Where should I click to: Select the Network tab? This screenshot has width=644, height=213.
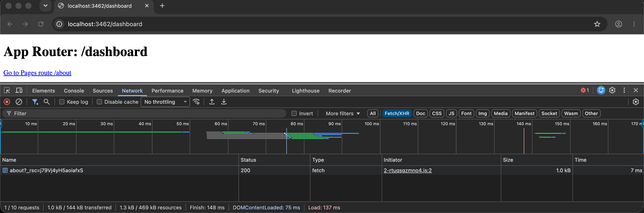(132, 90)
